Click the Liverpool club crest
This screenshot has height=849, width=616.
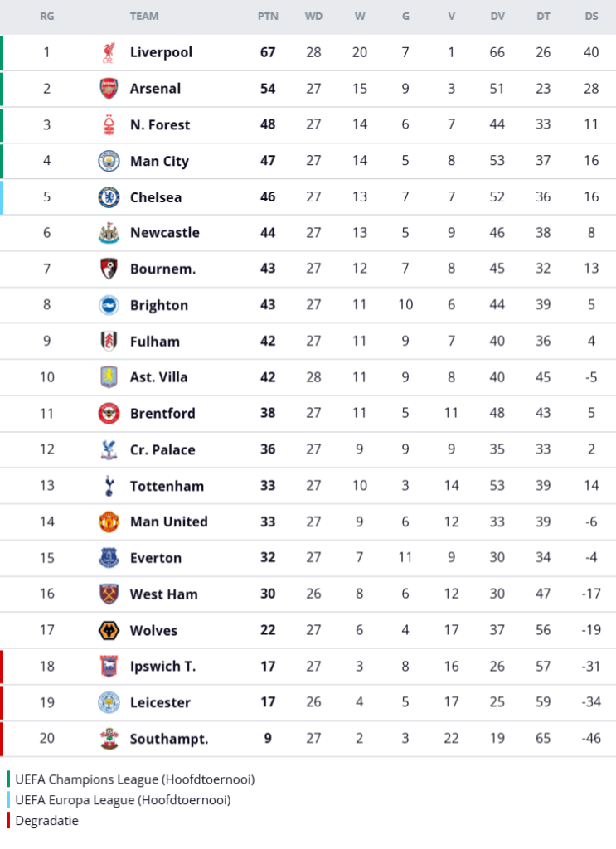[x=109, y=52]
